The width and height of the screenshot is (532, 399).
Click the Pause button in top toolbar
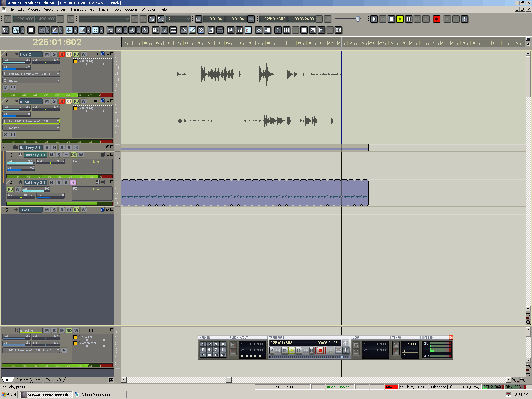coord(409,19)
